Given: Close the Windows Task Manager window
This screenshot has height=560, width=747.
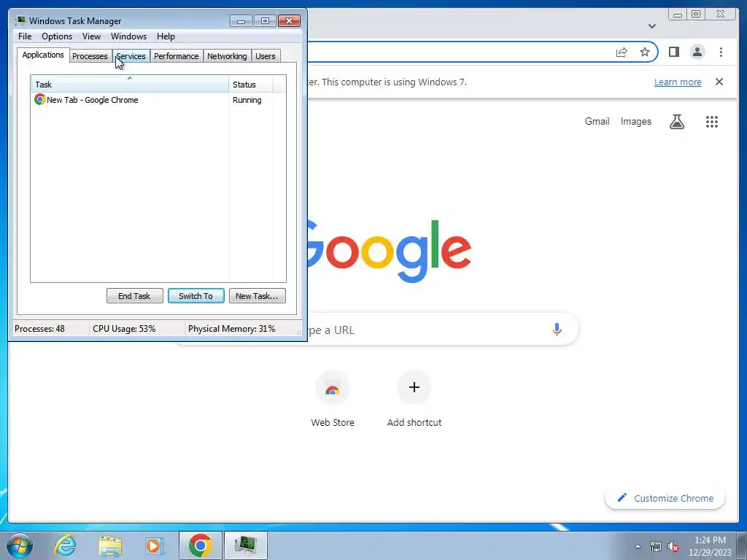Looking at the screenshot, I should coord(289,21).
